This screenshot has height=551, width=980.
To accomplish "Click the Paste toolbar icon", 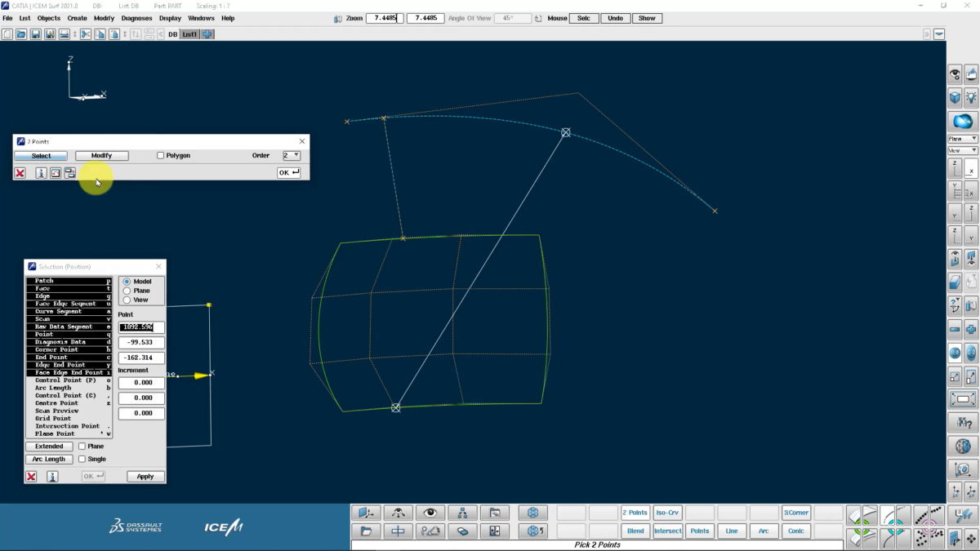I will coord(114,34).
